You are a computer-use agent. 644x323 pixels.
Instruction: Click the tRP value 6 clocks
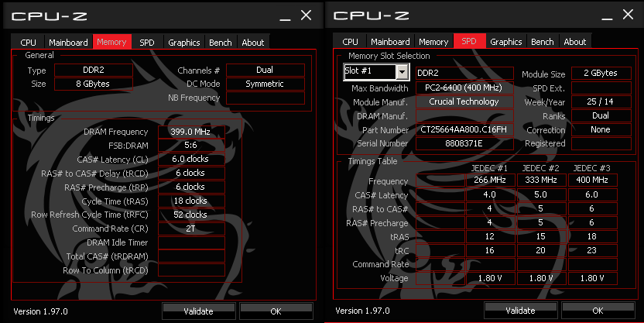191,187
